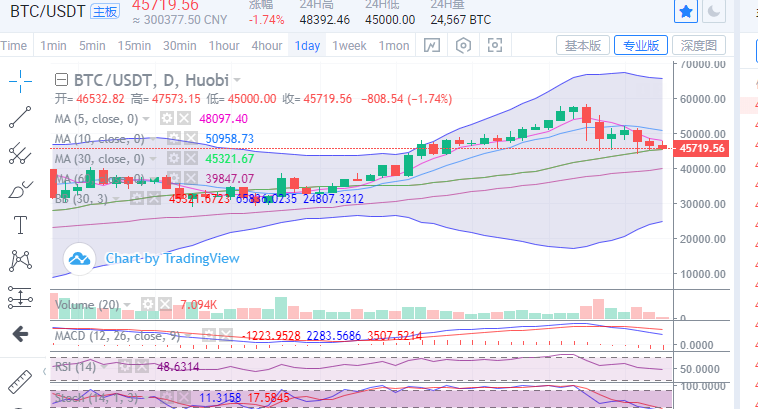Add BTC/USDT to favorites star
The image size is (758, 409).
click(686, 11)
